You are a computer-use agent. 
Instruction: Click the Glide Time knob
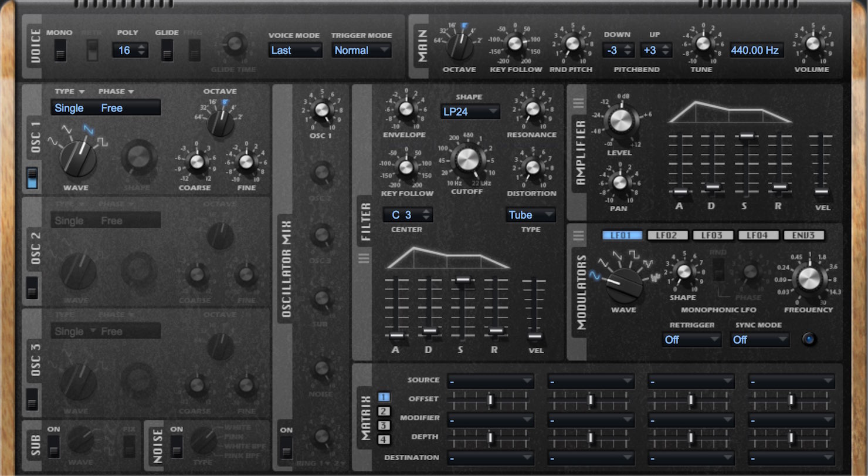(235, 43)
